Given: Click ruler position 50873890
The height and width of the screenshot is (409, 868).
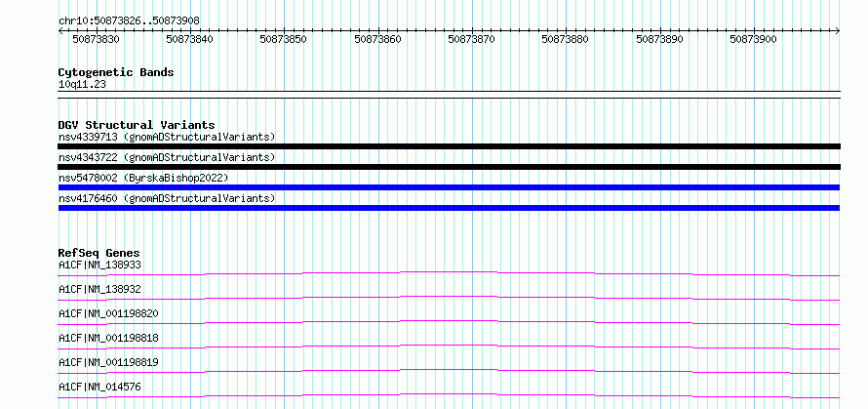Looking at the screenshot, I should pos(659,39).
